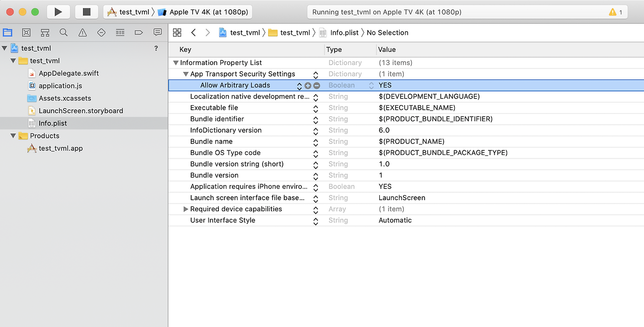Click the $(EXECUTABLE_NAME) value
The width and height of the screenshot is (644, 327).
(417, 108)
